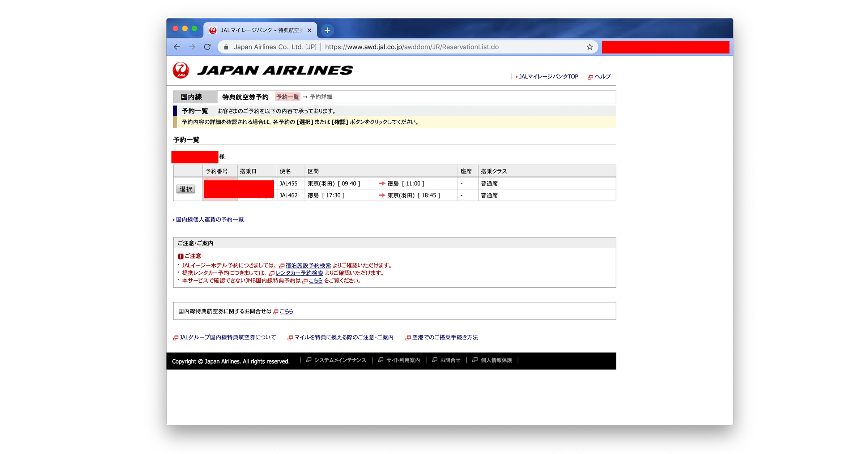Click 個人情報保護 footer link
The height and width of the screenshot is (454, 868).
(496, 360)
